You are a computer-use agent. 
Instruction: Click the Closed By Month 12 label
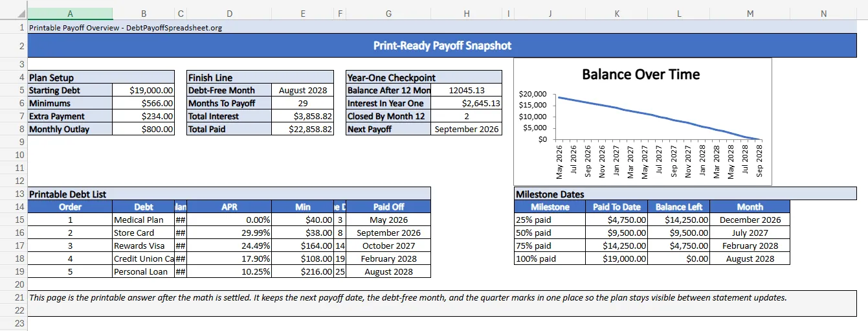388,116
